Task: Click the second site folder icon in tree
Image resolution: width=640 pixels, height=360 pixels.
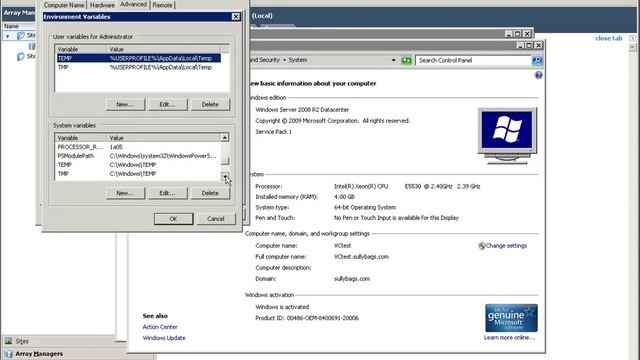Action: tap(21, 56)
